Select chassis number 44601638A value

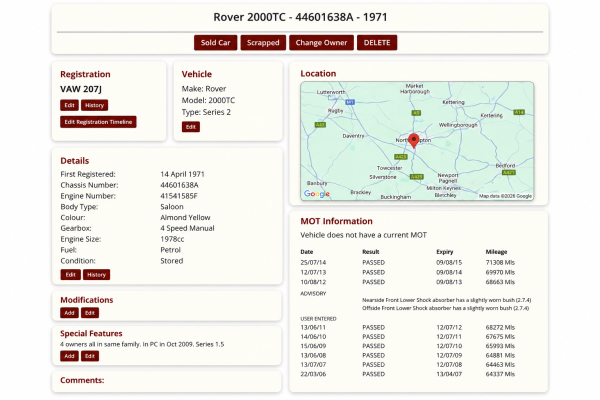click(179, 185)
